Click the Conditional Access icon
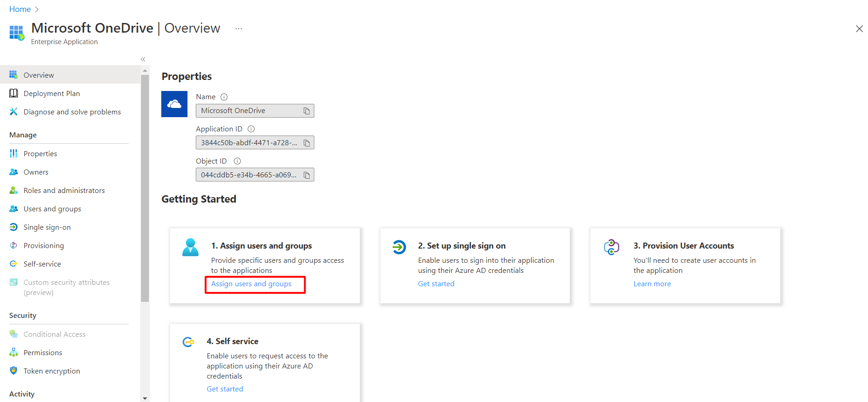868x402 pixels. pos(13,334)
